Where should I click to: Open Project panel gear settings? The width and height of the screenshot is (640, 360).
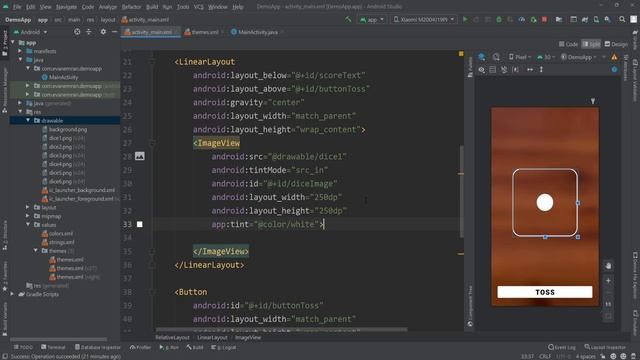tap(103, 32)
